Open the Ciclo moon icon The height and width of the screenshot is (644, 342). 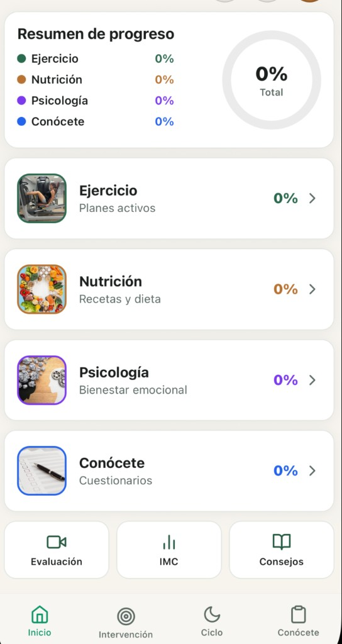(212, 615)
